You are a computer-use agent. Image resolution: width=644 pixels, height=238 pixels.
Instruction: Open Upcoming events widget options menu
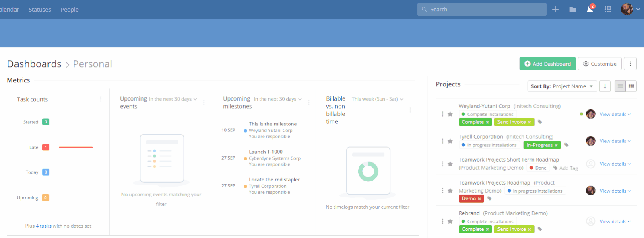click(x=204, y=102)
